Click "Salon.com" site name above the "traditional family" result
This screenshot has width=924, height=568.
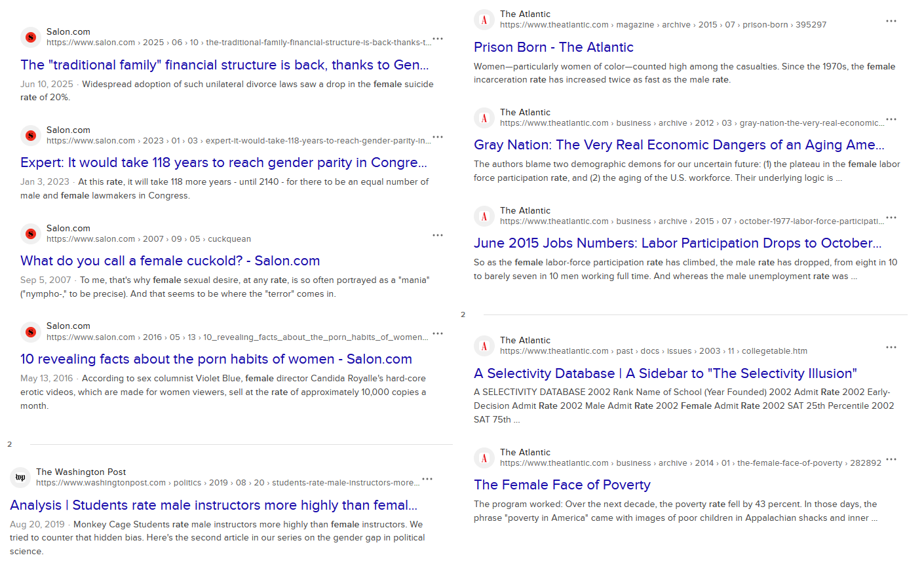(68, 31)
